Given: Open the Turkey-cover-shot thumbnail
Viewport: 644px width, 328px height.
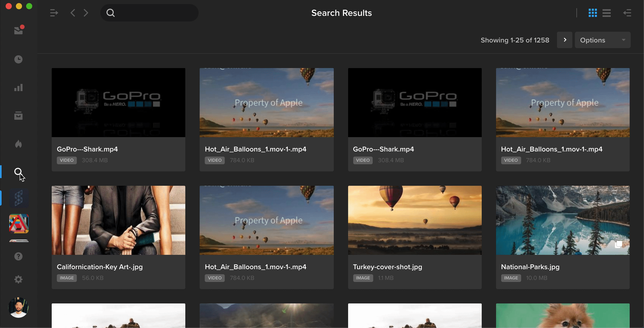Looking at the screenshot, I should 415,220.
